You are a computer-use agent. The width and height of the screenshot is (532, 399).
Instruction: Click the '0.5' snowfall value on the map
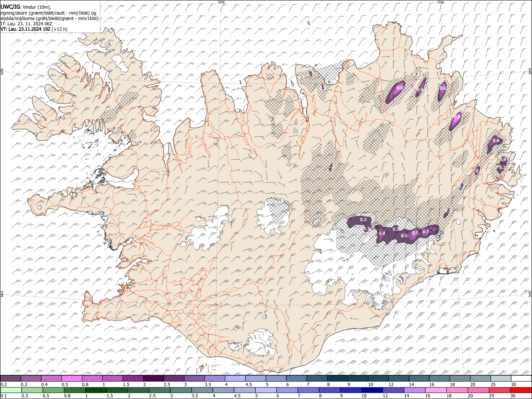click(x=415, y=233)
